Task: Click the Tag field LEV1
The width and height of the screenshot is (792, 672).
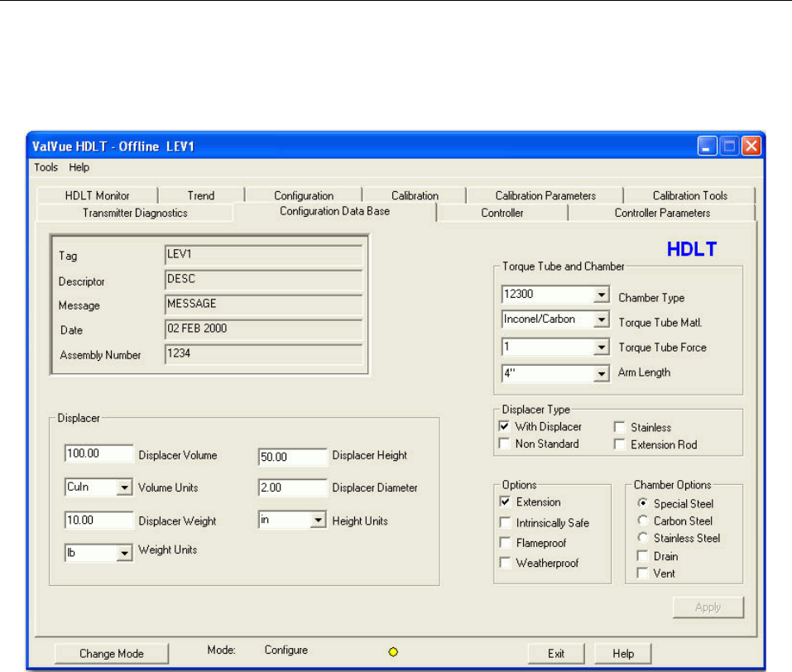Action: pyautogui.click(x=264, y=255)
